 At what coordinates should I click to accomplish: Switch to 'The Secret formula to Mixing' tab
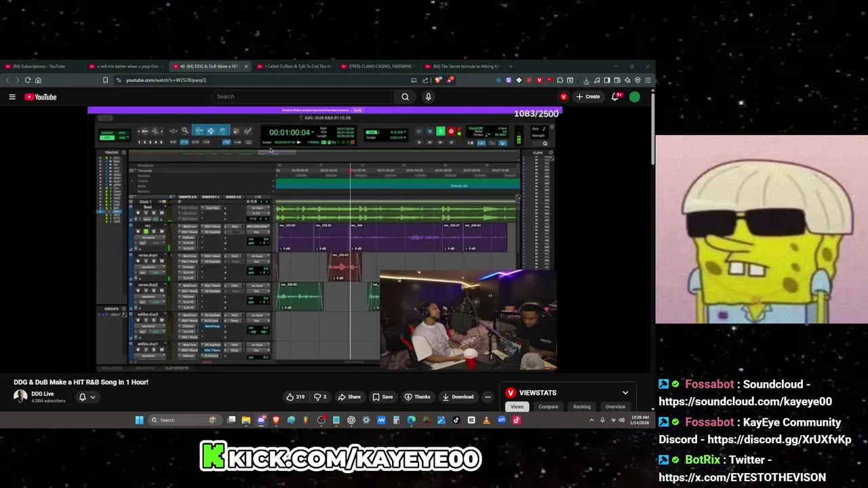click(462, 66)
